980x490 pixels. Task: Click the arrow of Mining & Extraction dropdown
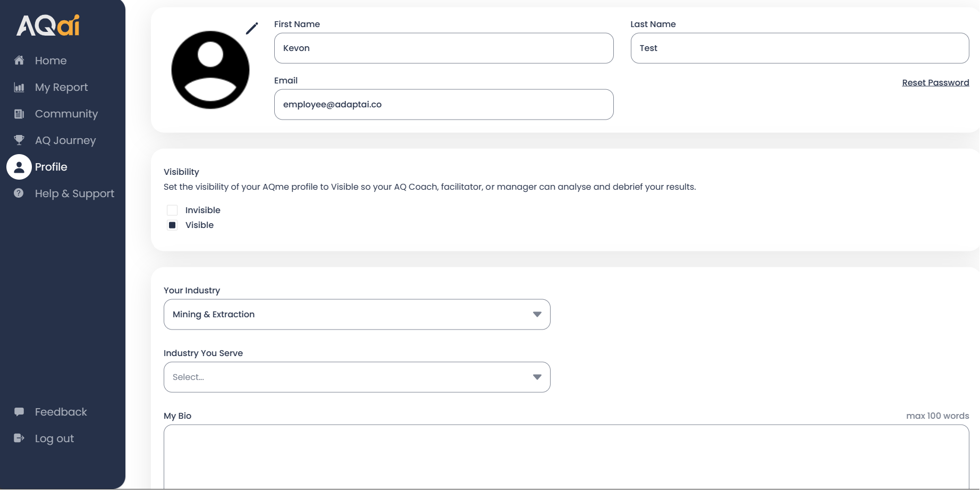pyautogui.click(x=537, y=315)
